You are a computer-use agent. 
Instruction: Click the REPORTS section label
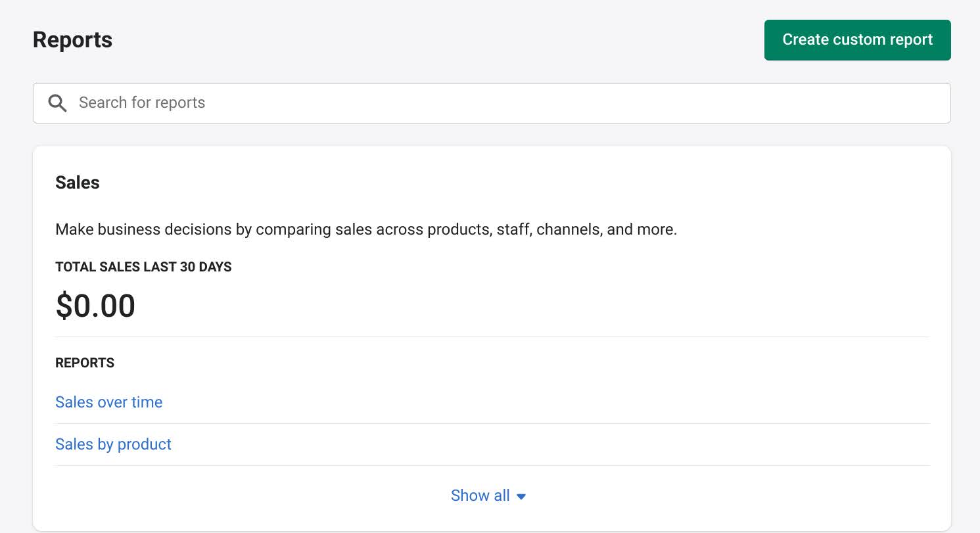(85, 363)
